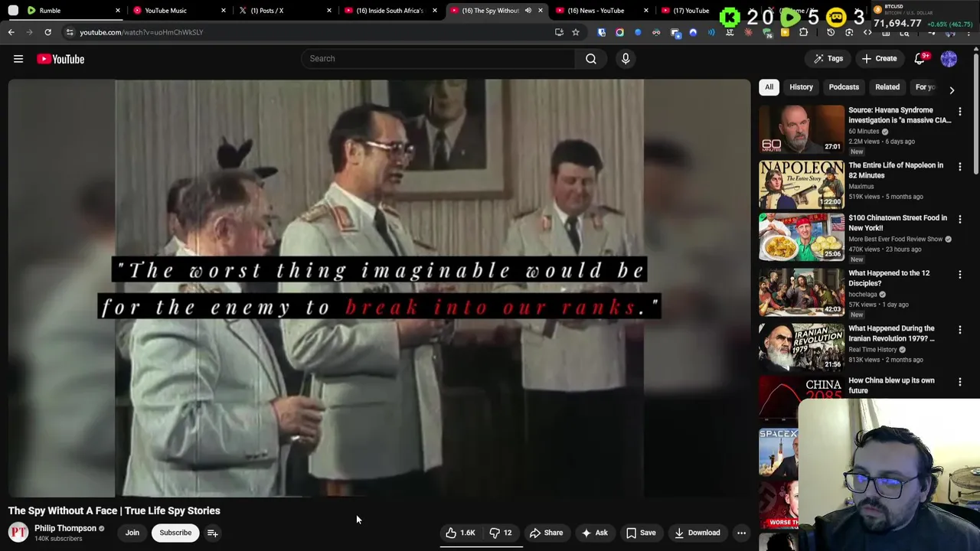Open options for Entire Life of Napoleon
The width and height of the screenshot is (980, 551).
coord(960,167)
